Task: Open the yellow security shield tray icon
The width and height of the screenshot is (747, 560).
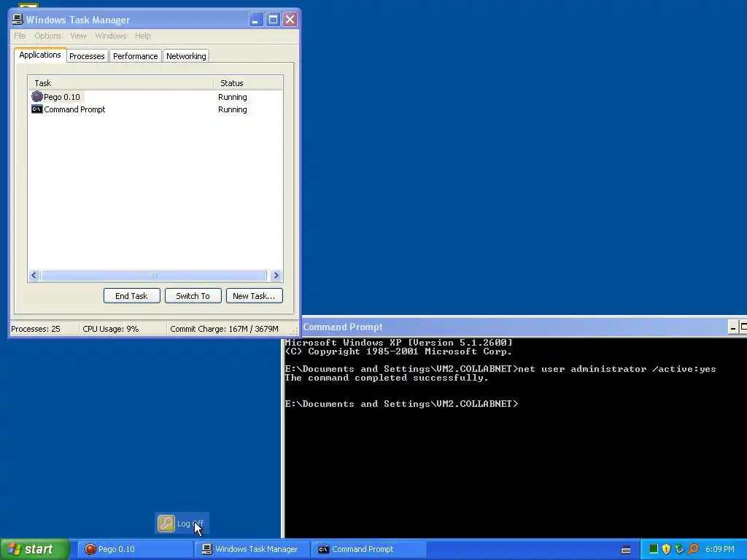Action: pos(666,549)
